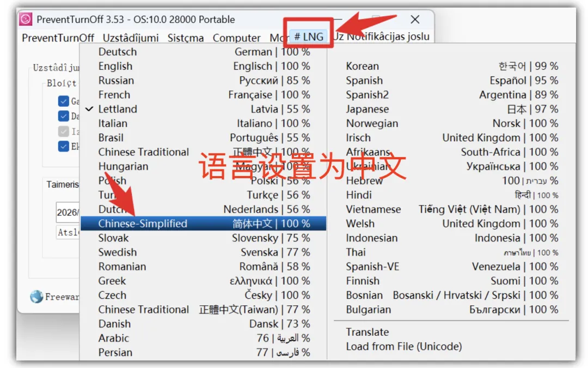This screenshot has height=368, width=588.
Task: Open the Computer menu
Action: [x=237, y=38]
